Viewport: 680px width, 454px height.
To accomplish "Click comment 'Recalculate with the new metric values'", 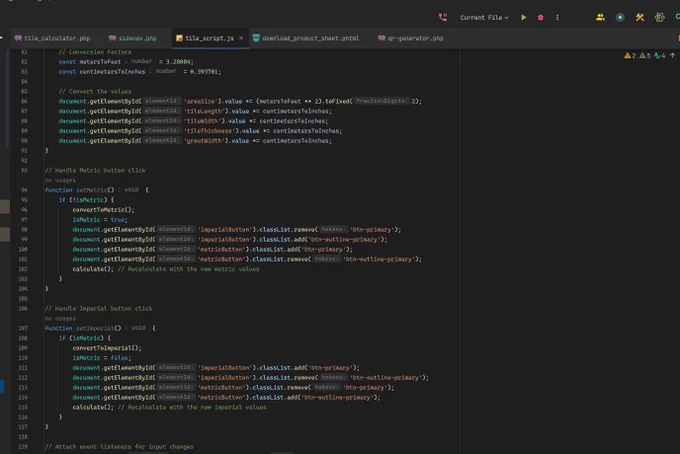I will pos(188,269).
